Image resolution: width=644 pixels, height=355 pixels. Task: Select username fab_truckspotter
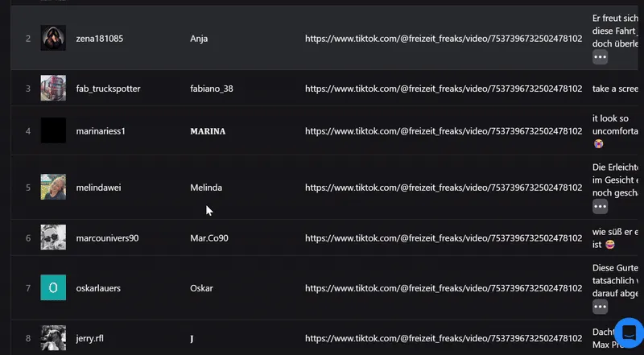point(106,88)
